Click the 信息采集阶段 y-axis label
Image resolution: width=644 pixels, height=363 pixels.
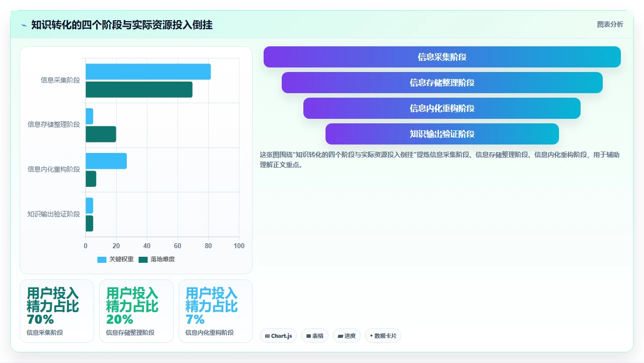tap(60, 80)
